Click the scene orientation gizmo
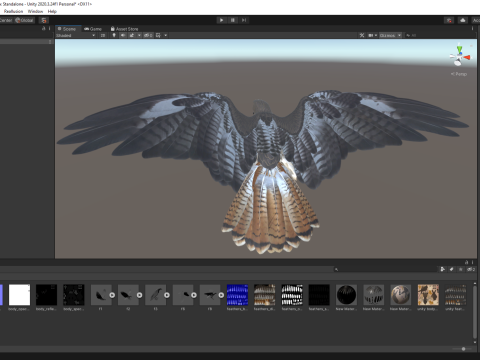The width and height of the screenshot is (480, 360). [460, 56]
